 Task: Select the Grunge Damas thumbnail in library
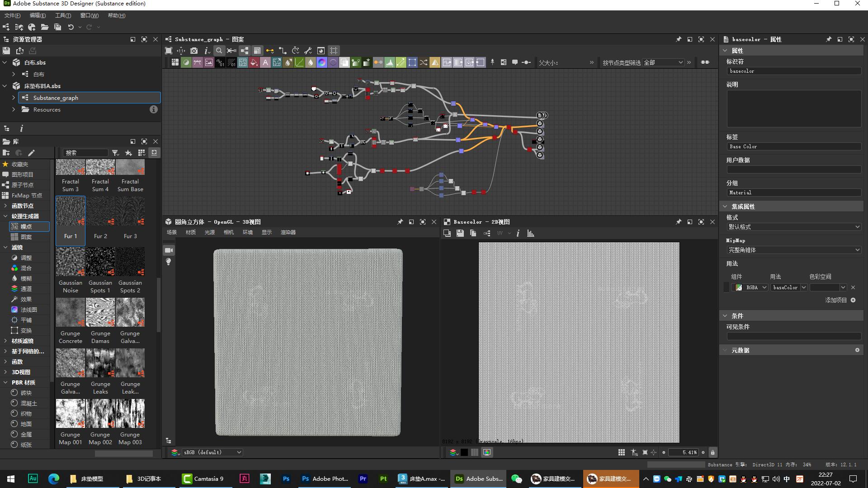[100, 312]
